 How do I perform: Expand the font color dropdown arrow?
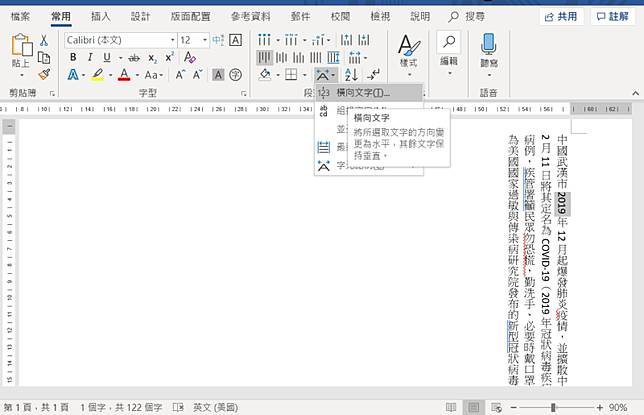click(136, 75)
